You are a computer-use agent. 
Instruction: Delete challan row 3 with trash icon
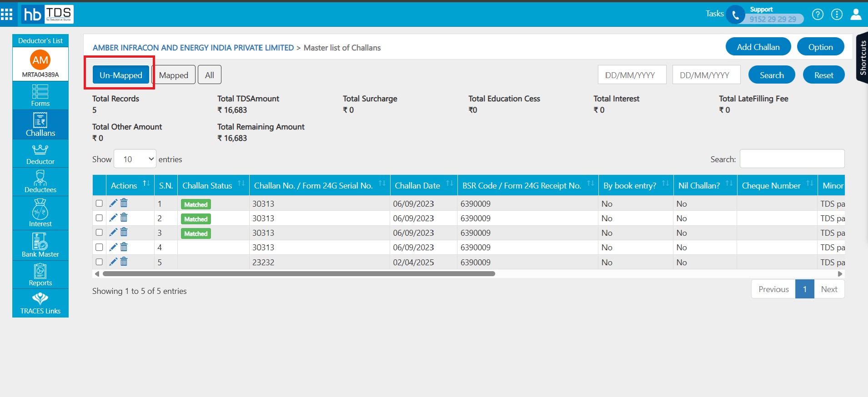124,232
